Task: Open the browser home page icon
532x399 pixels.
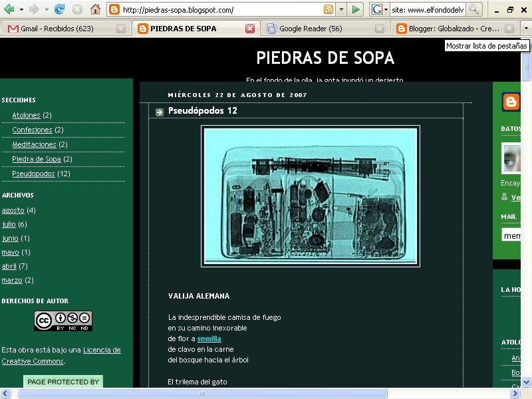Action: 96,10
